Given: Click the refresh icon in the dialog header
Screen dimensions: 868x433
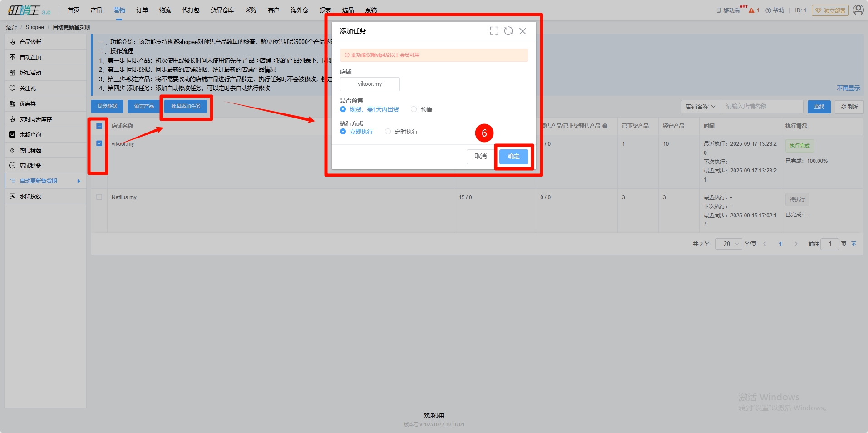Looking at the screenshot, I should point(508,31).
